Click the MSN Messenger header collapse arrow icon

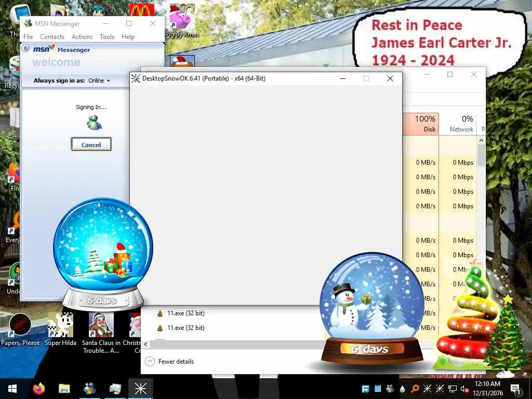pyautogui.click(x=25, y=48)
